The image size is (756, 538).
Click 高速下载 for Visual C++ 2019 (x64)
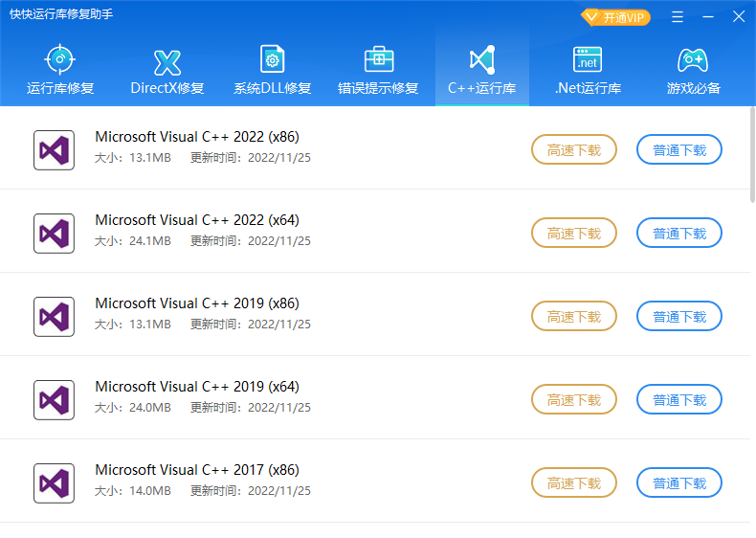pyautogui.click(x=574, y=400)
